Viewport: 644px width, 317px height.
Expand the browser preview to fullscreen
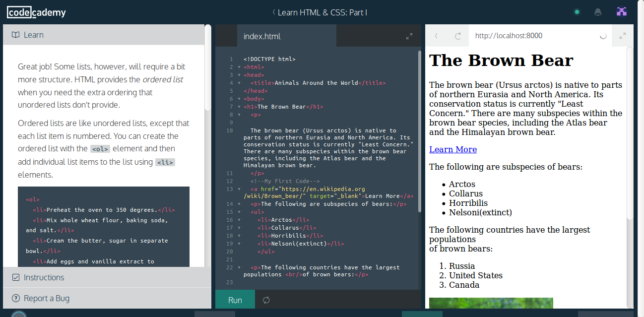pos(623,36)
